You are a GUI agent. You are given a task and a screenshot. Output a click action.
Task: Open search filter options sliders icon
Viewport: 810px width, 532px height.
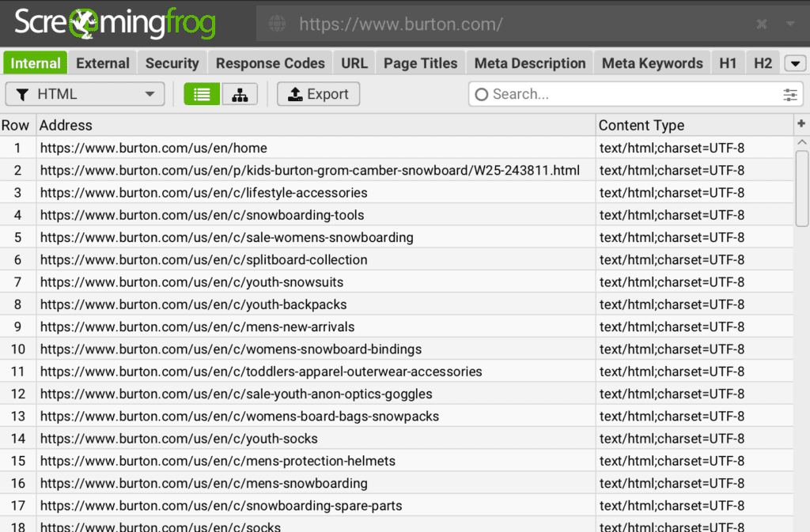pyautogui.click(x=790, y=94)
